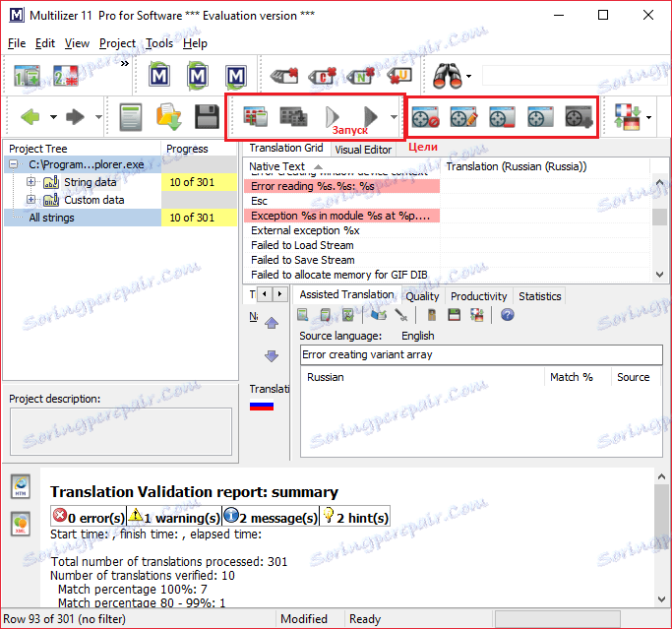Click the tag icon labeled U
This screenshot has height=629, width=672.
point(399,77)
